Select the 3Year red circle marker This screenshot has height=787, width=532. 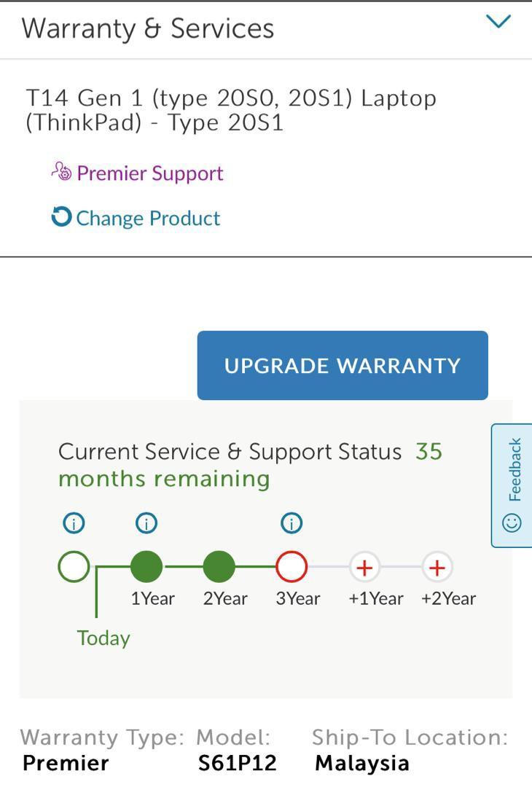click(x=292, y=566)
